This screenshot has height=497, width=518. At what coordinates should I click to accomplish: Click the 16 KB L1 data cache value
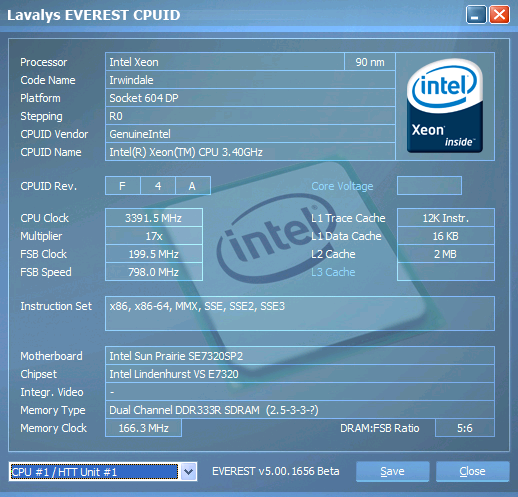(x=446, y=236)
